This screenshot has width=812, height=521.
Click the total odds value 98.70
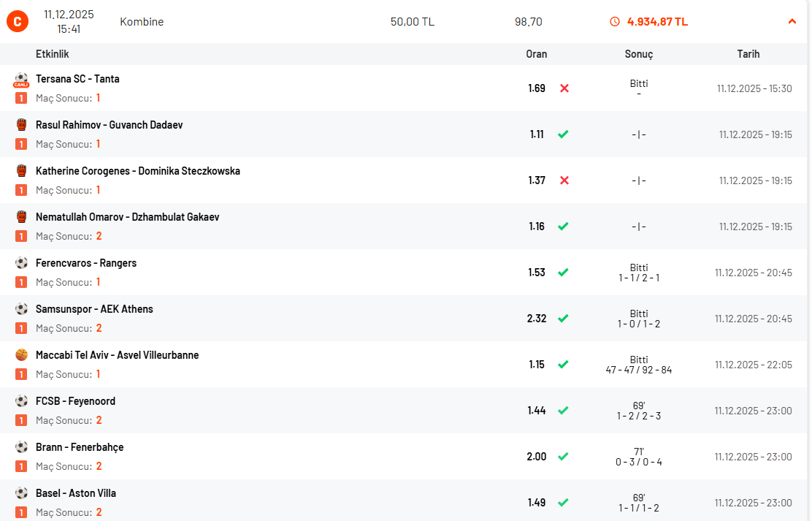pos(528,22)
